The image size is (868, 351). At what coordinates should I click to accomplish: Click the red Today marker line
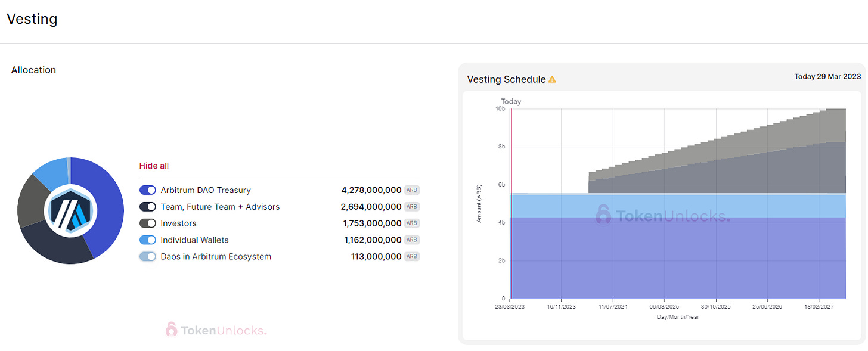click(x=511, y=203)
